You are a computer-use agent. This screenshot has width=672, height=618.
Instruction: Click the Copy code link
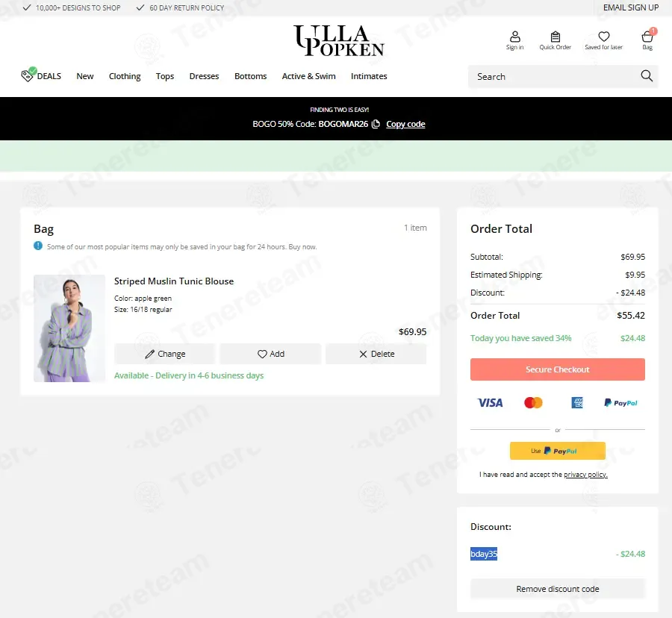click(x=405, y=124)
